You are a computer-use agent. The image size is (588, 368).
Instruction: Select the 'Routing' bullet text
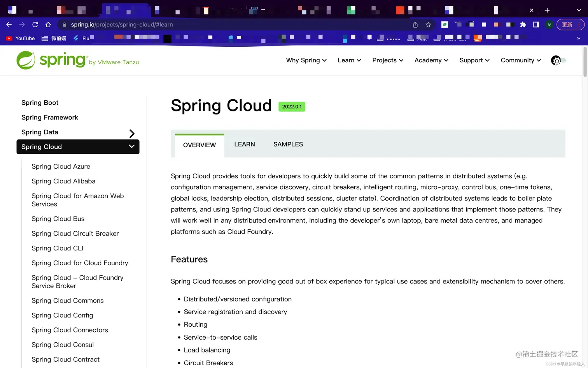click(196, 325)
